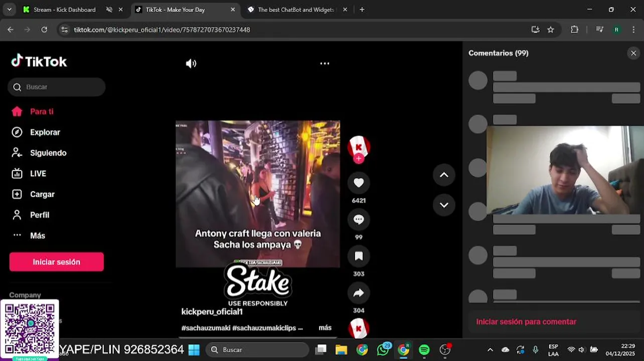Screen dimensions: 644x361
Task: Reload the current page
Action: (x=44, y=30)
